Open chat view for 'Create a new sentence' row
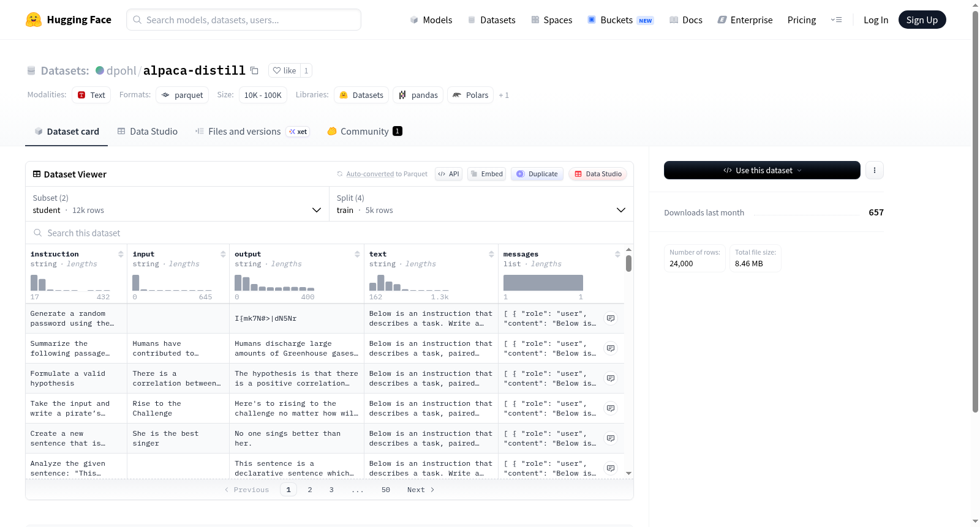 pos(611,438)
